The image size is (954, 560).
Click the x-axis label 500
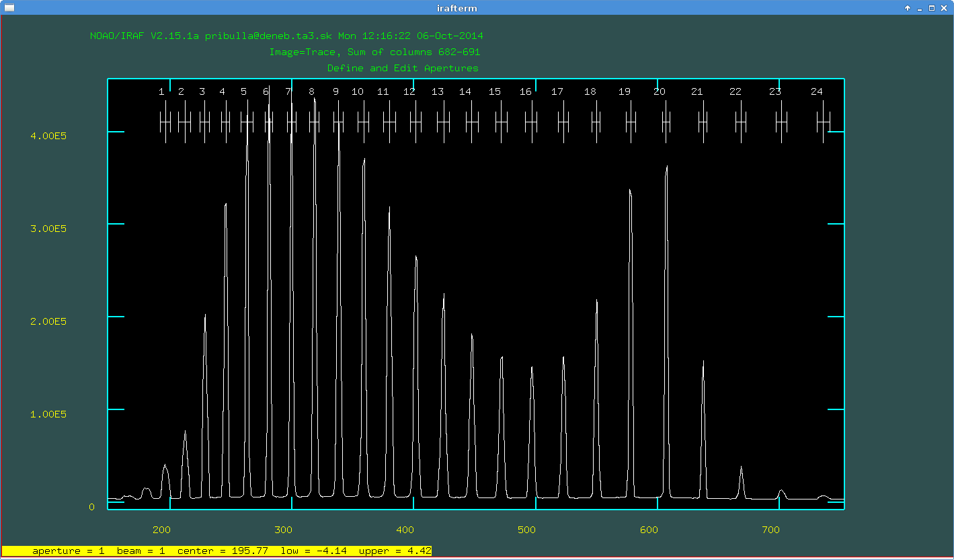[527, 530]
